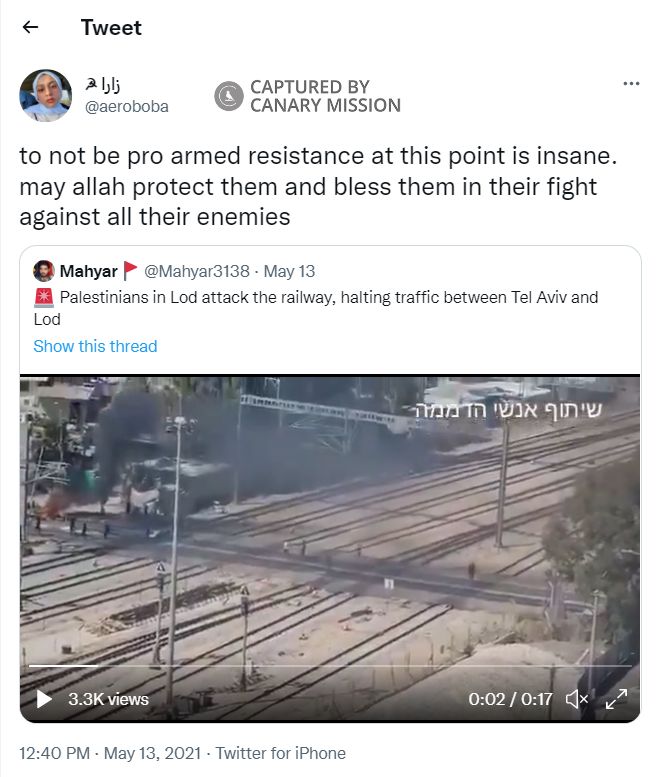659x777 pixels.
Task: Click the quoted tweet text about Lod railway
Action: (316, 308)
